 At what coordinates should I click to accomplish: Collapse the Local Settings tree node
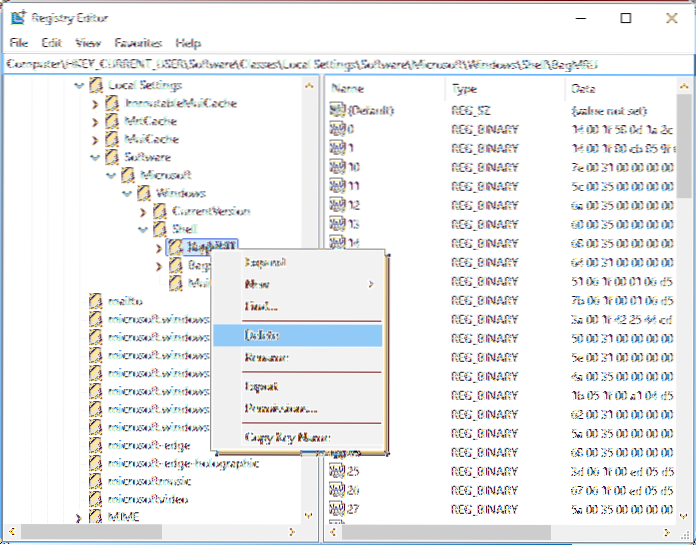coord(80,87)
